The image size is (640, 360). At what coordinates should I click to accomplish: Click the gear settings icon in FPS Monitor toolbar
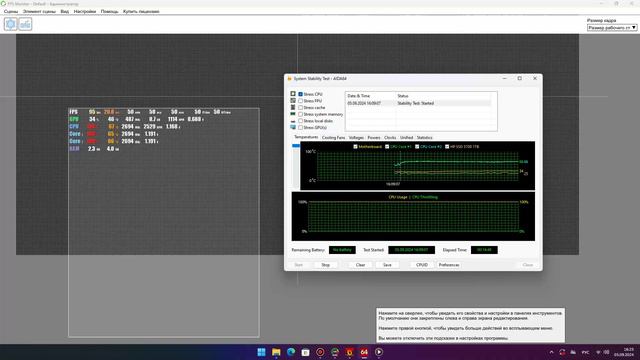11,24
